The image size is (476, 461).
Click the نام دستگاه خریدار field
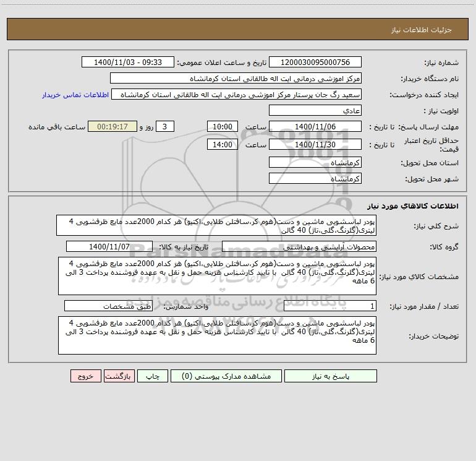tap(236, 78)
